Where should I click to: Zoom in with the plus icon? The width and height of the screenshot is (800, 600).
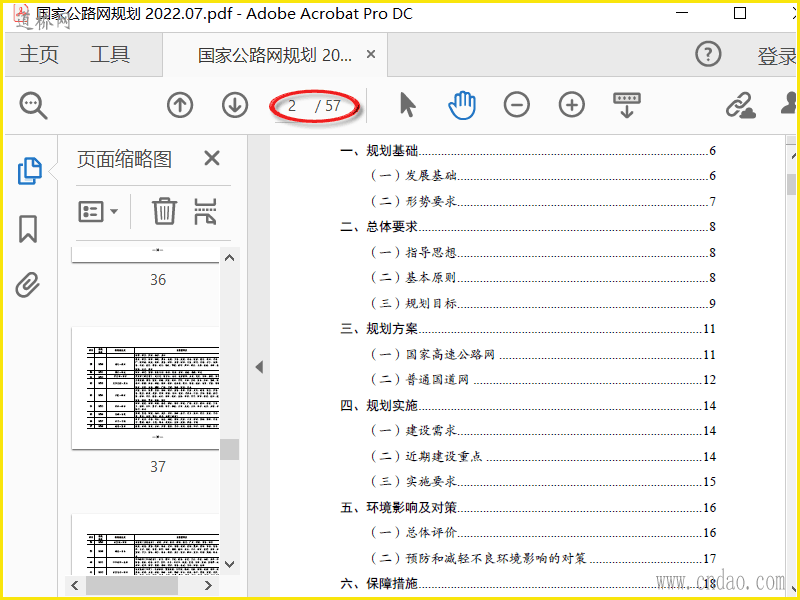[572, 105]
